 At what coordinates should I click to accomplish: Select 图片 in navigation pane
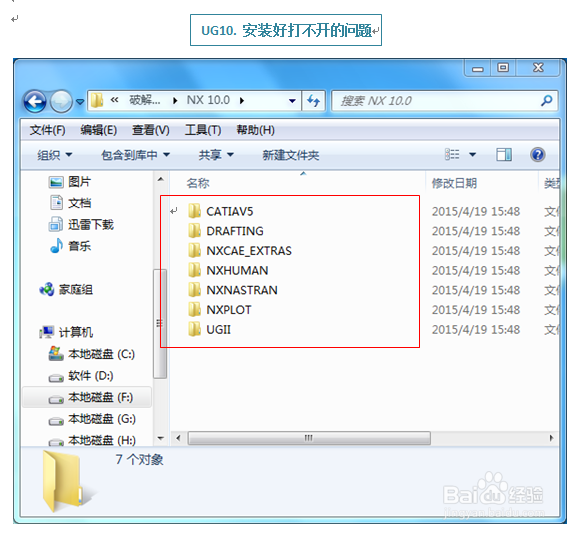point(70,182)
